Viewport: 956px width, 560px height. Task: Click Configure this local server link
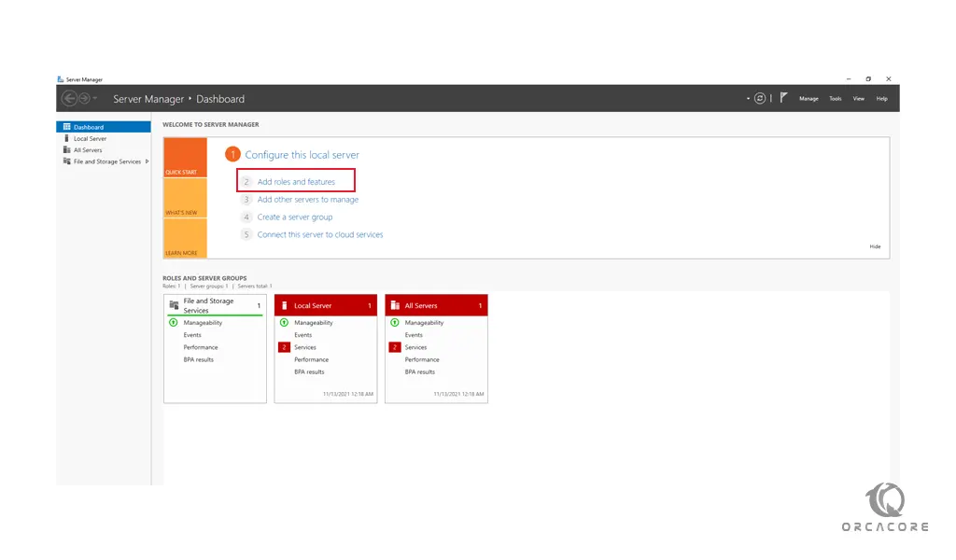[x=302, y=155]
